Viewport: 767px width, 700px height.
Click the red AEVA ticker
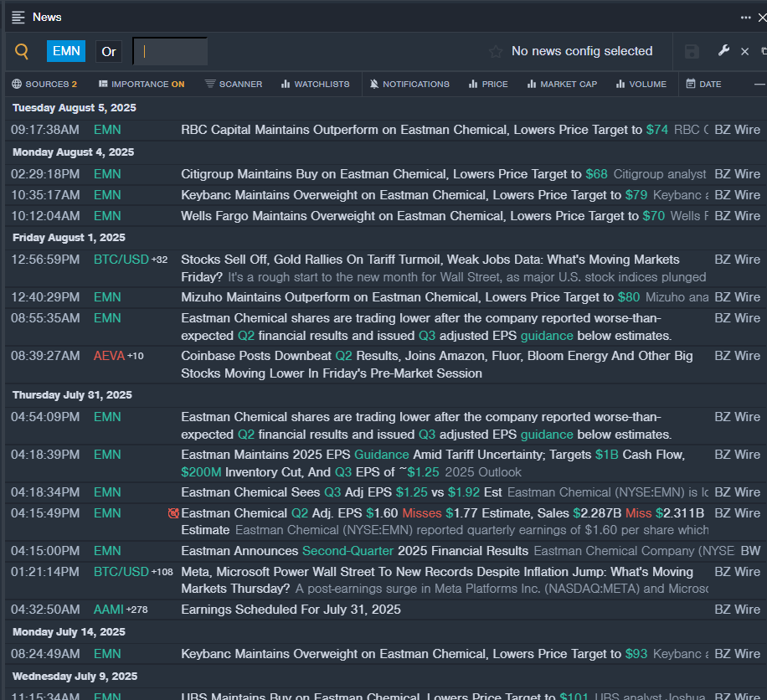[x=109, y=356]
